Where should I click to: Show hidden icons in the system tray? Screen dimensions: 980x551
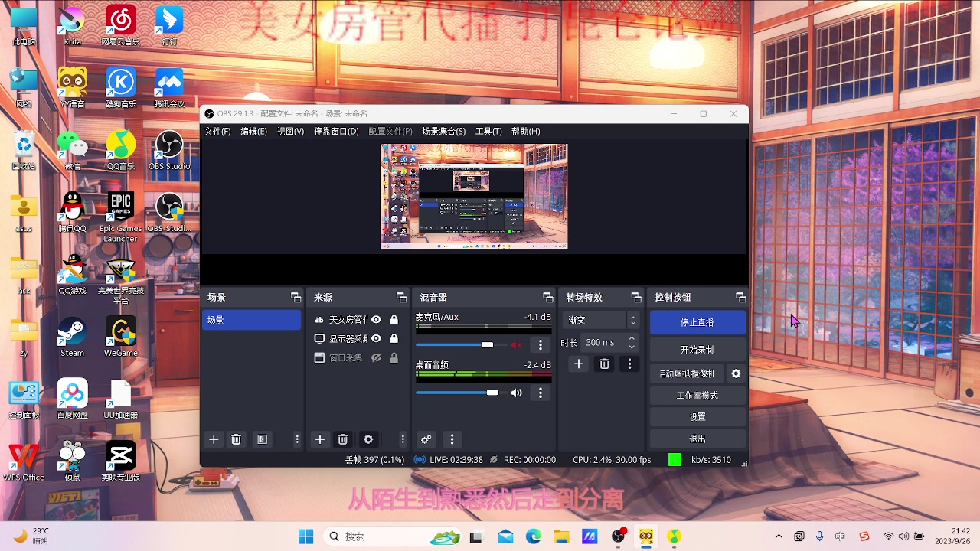(779, 536)
